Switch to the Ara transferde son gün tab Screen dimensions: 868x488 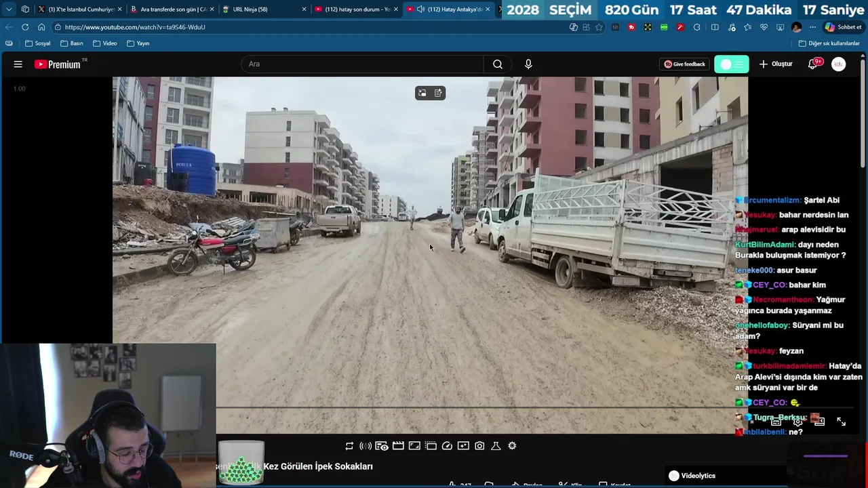[x=172, y=9]
